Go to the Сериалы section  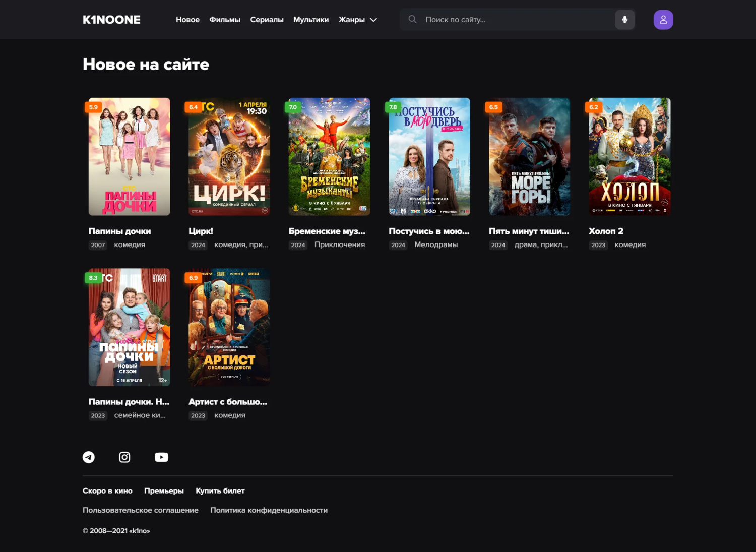click(267, 20)
